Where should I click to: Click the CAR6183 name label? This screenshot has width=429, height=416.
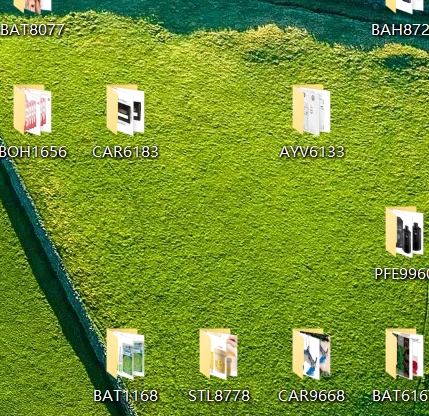(x=125, y=152)
